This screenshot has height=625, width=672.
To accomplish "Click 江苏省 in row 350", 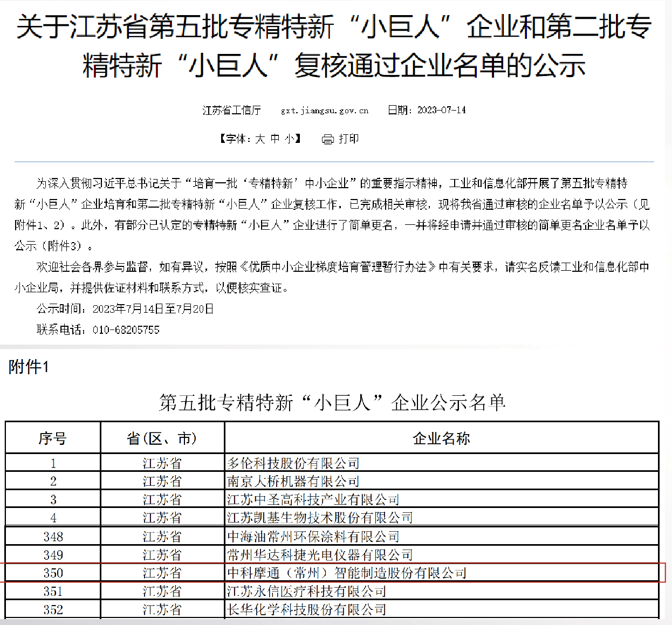I will pos(162,573).
